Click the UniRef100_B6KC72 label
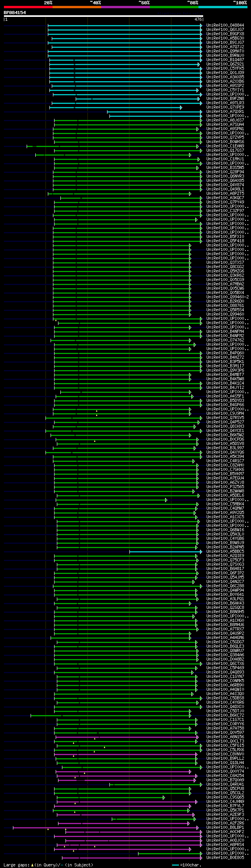The height and width of the screenshot is (868, 251). [x=225, y=715]
